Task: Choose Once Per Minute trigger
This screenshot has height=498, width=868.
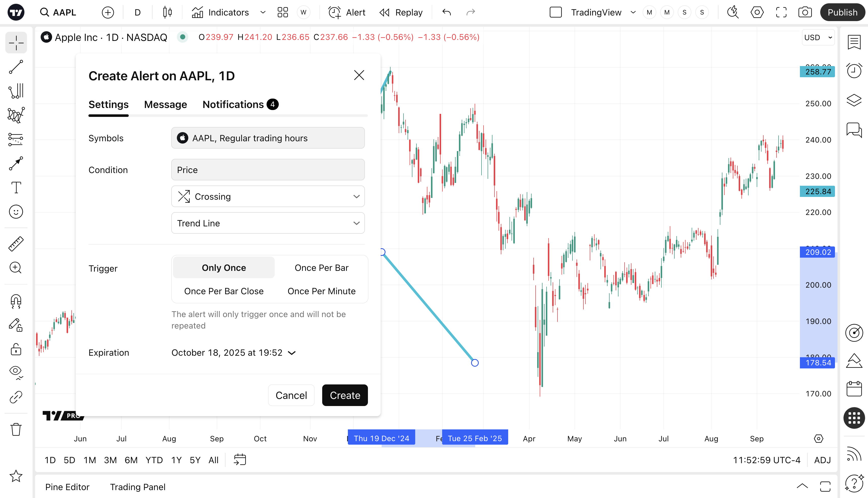Action: click(x=321, y=291)
